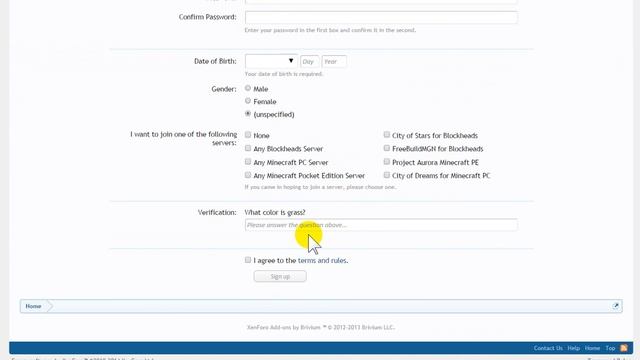Viewport: 640px width, 360px height.
Task: Click the 'Your date of birth is required.' hint
Action: [x=284, y=74]
